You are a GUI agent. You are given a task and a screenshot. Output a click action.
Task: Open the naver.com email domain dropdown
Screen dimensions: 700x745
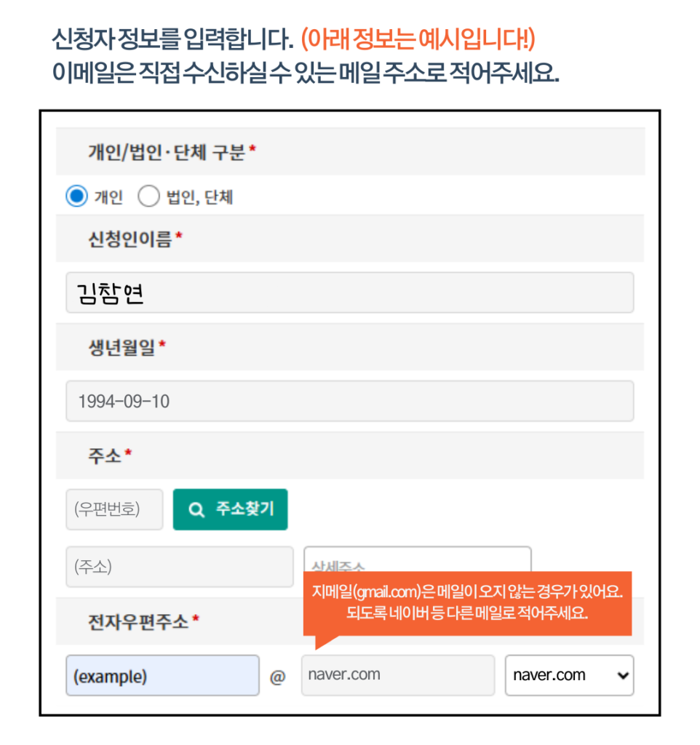tap(569, 675)
